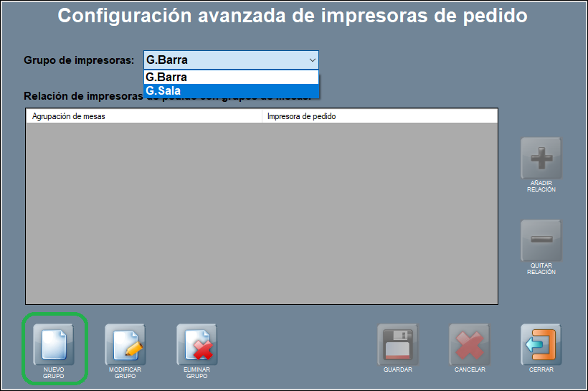
Task: Click the Grupo de impresoras combo box text field
Action: tap(222, 60)
